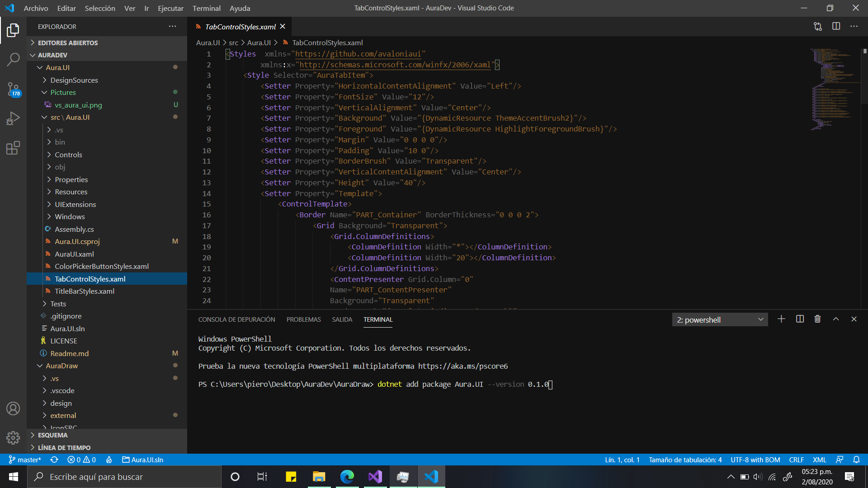Open changes compare icon in editor toolbar
This screenshot has height=488, width=868.
pos(818,26)
